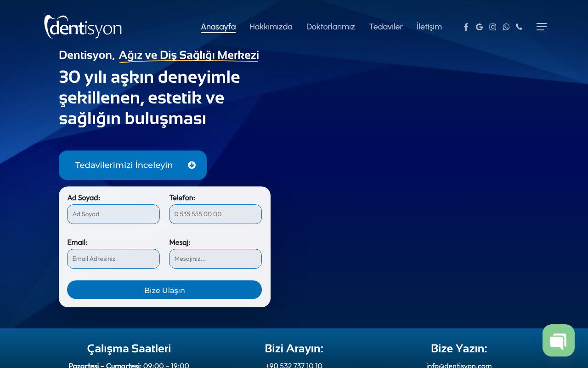Open the hamburger side menu
Viewport: 588px width, 368px height.
(542, 27)
